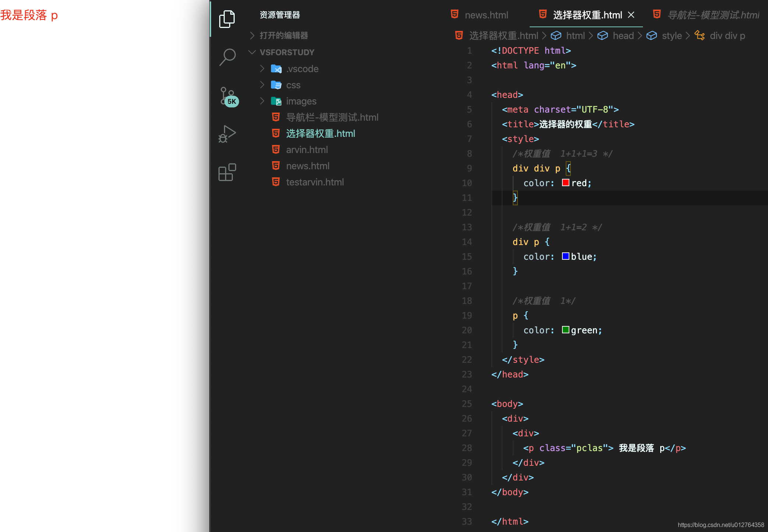Click selector symbol icon before div div p breadcrumb
The height and width of the screenshot is (532, 768).
(700, 35)
